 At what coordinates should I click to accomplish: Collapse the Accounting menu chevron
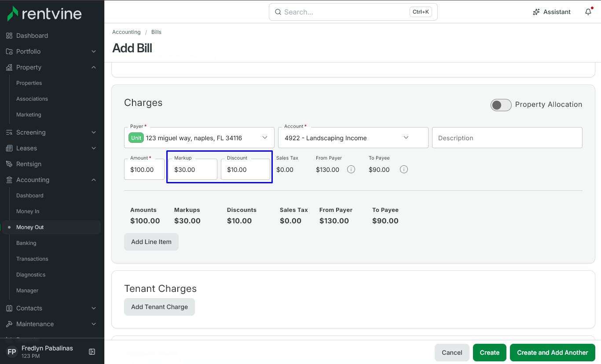(94, 180)
